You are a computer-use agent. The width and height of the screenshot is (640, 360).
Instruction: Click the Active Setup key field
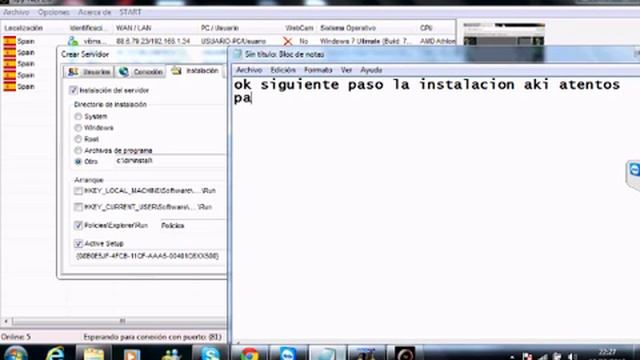point(150,256)
